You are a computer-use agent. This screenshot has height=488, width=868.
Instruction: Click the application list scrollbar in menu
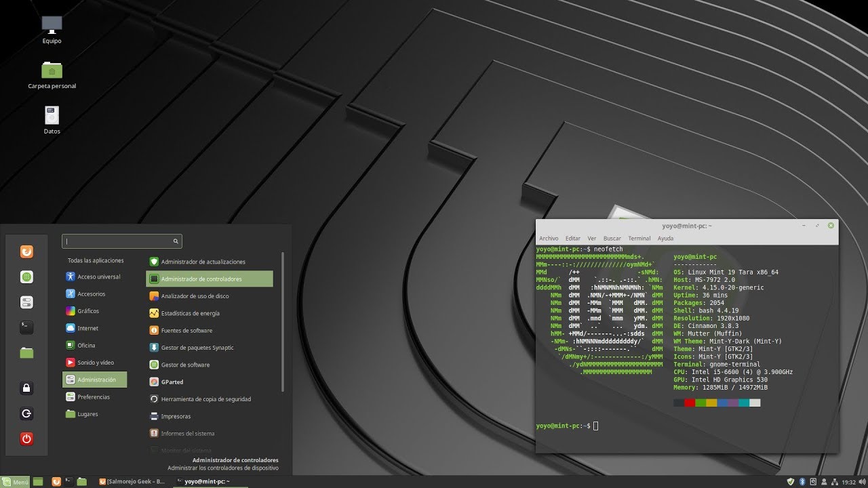click(283, 322)
